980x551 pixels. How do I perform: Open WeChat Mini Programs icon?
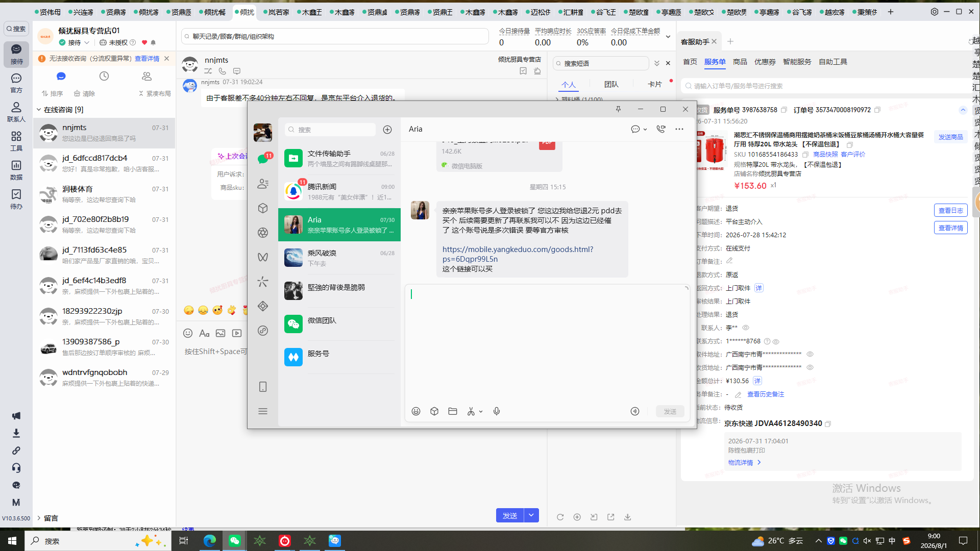point(263,331)
